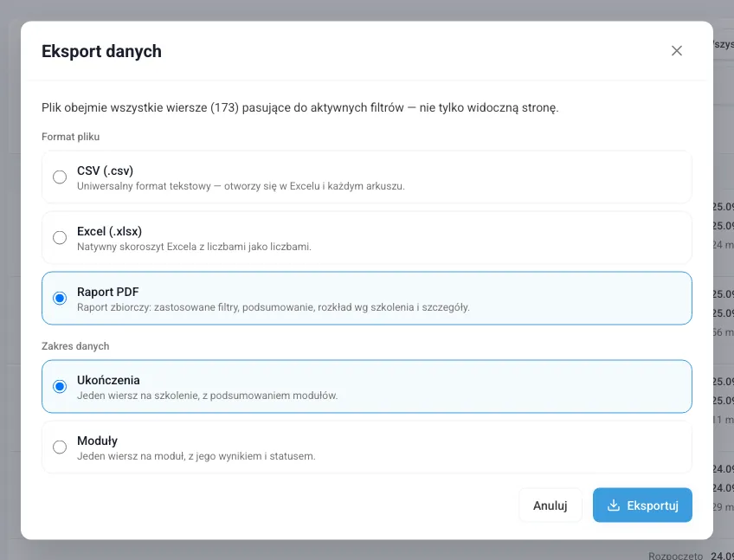
Task: Click the 'Zakres danych' section label
Action: (75, 346)
